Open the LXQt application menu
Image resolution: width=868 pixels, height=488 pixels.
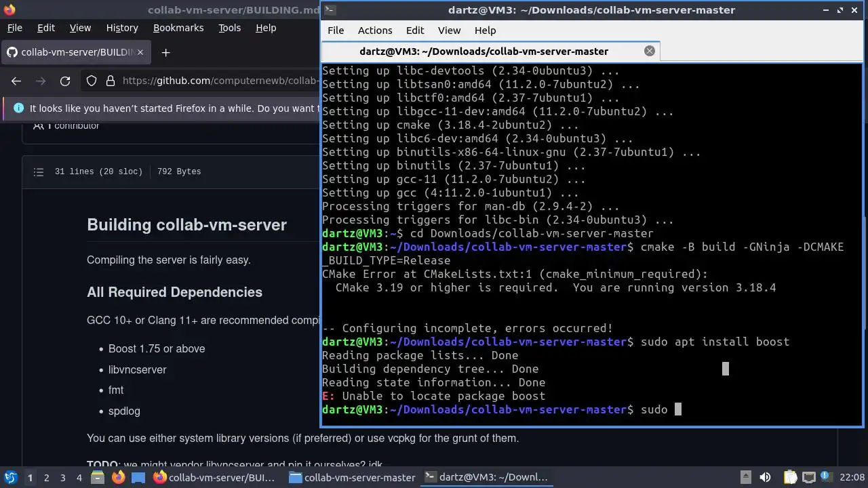pos(10,478)
